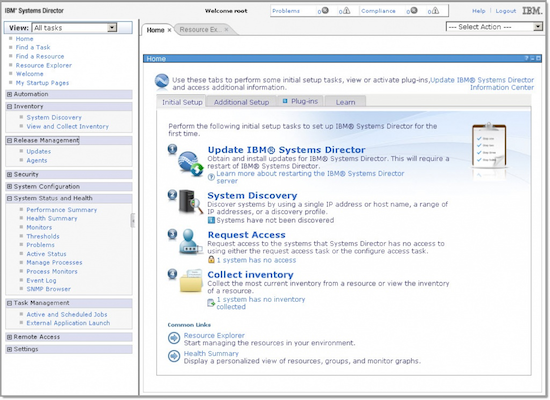Image resolution: width=550 pixels, height=400 pixels.
Task: Switch to the Home page tab
Action: 155,30
